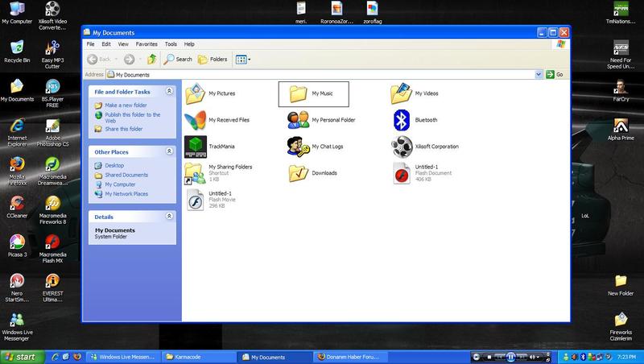Open the TrackMania folder
Image resolution: width=644 pixels, height=364 pixels.
click(x=195, y=147)
